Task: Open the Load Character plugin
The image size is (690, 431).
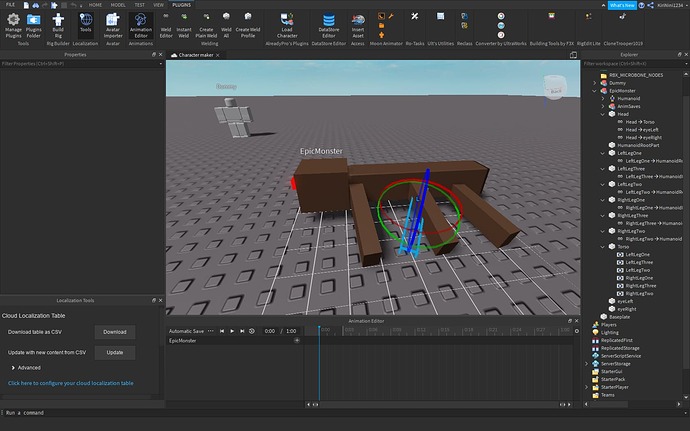Action: (287, 25)
